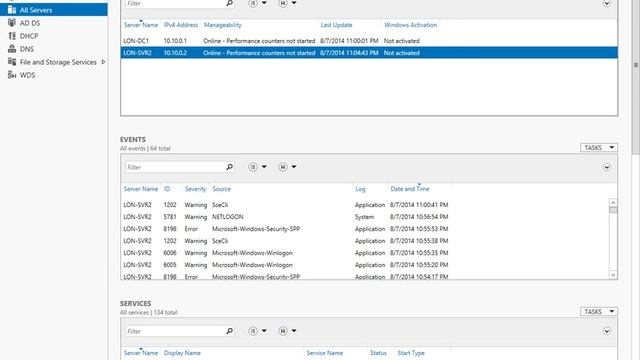Sort servers by Server Name column
640x360 pixels.
141,25
